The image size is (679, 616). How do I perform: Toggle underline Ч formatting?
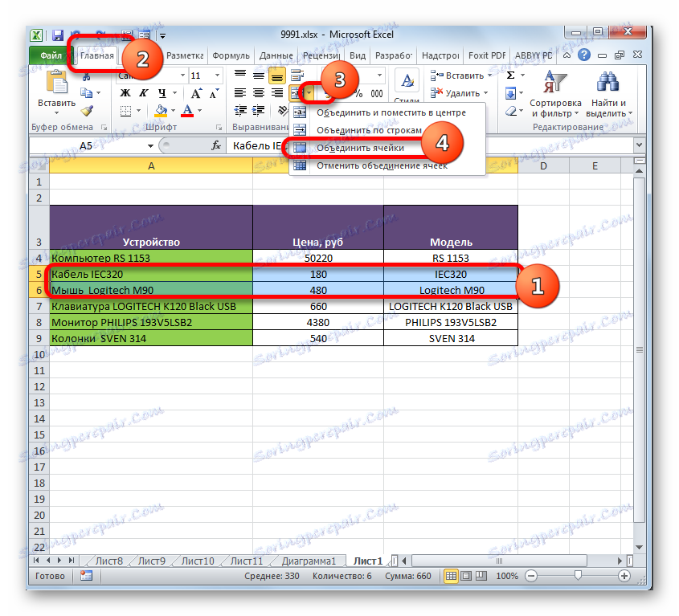[162, 93]
